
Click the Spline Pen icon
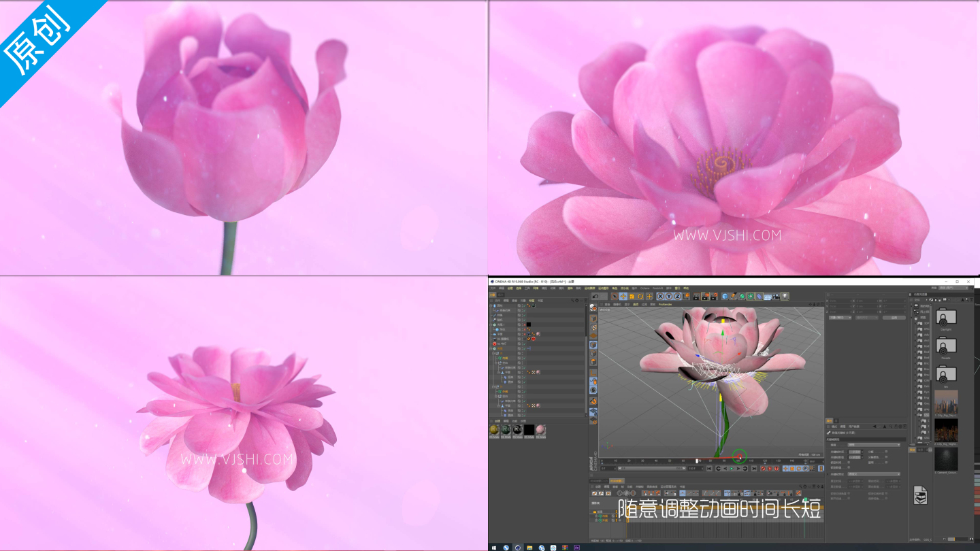point(734,296)
